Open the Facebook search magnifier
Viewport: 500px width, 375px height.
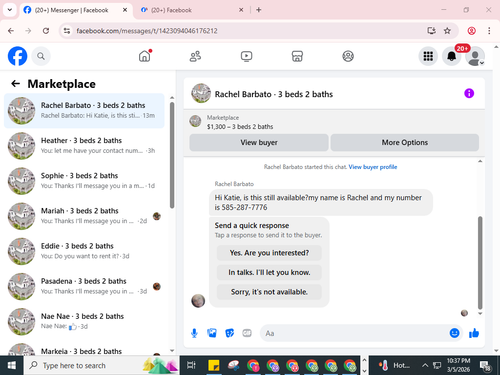[41, 56]
